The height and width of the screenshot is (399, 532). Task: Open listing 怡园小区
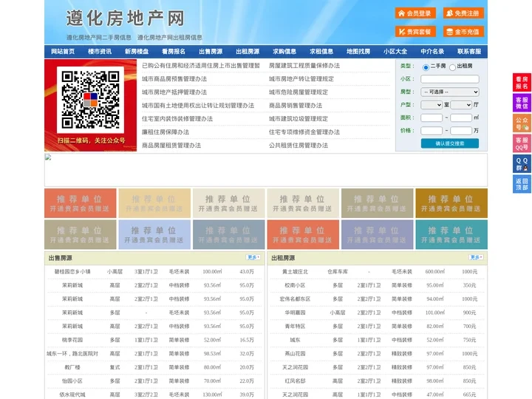72,381
